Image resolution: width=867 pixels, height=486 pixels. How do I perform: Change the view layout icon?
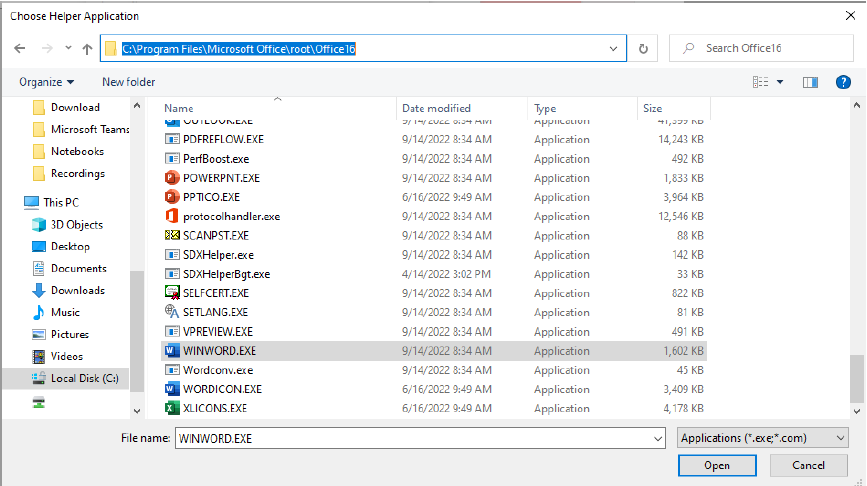[760, 82]
